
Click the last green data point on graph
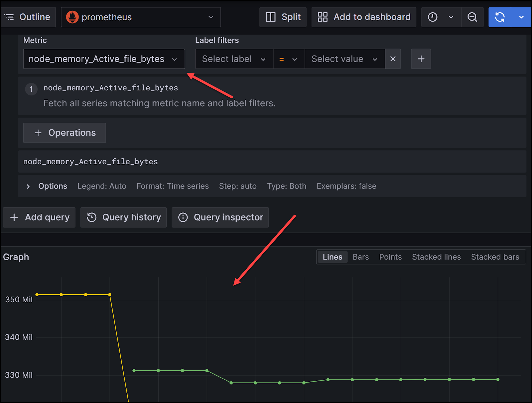point(498,379)
